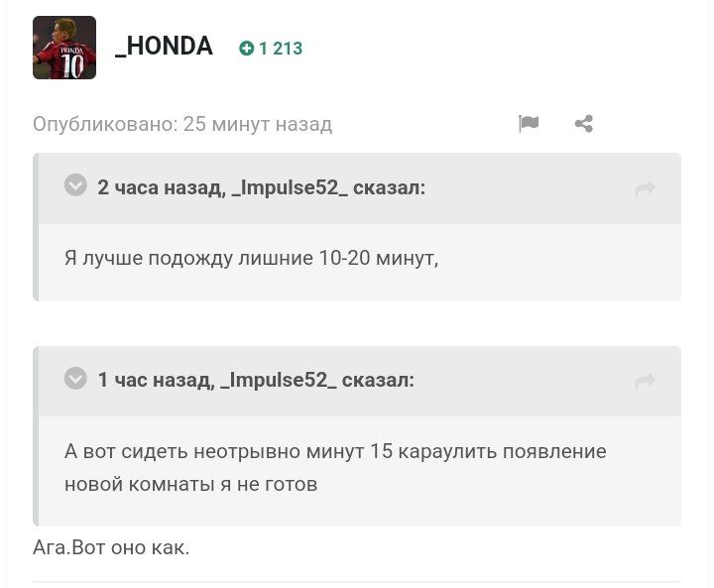Click '_Impulse52_' in the '1 час назад' quote header
714x588 pixels.
279,380
